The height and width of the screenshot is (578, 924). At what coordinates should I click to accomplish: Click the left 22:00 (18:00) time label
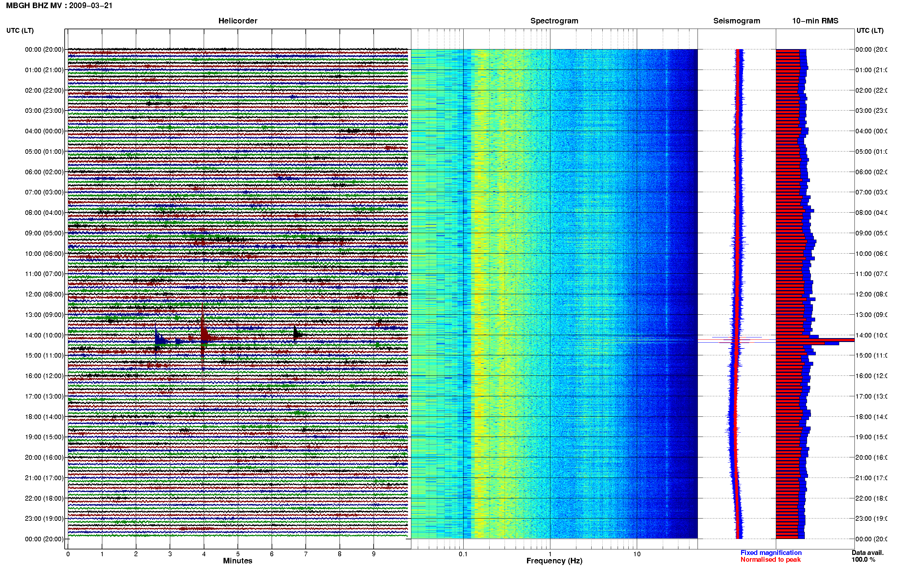44,498
